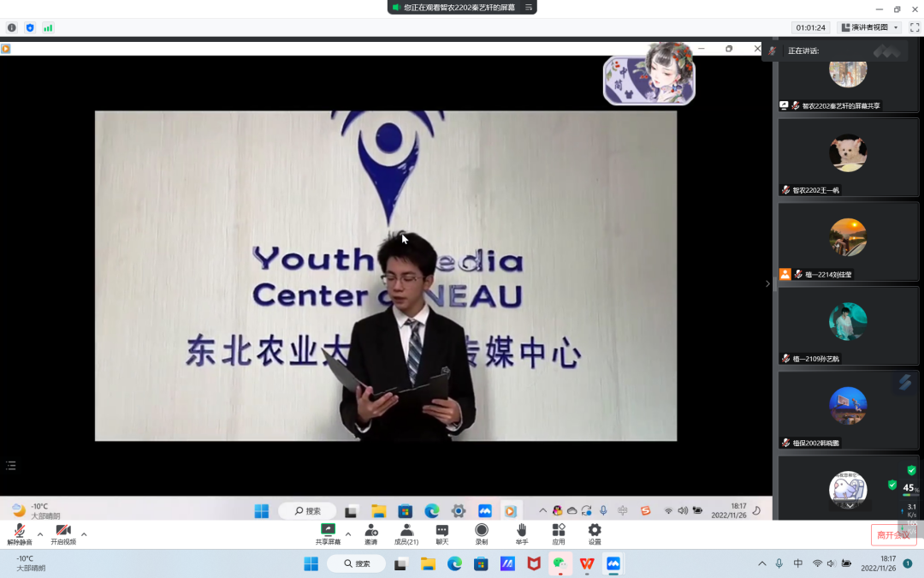Open local clock showing 18:17 2022/11/26

coord(879,563)
